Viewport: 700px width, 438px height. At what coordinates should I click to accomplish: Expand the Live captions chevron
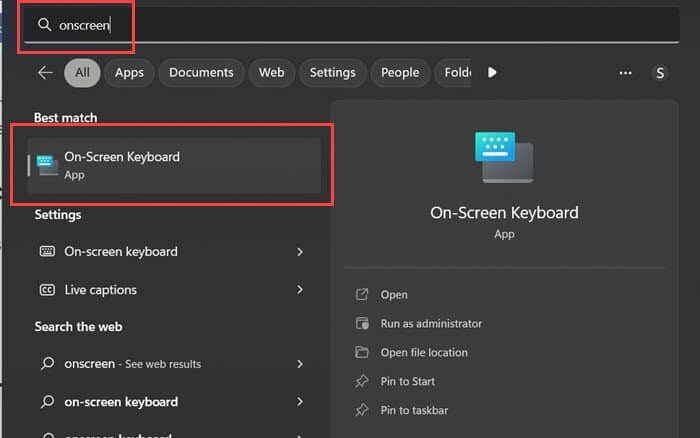pyautogui.click(x=300, y=290)
